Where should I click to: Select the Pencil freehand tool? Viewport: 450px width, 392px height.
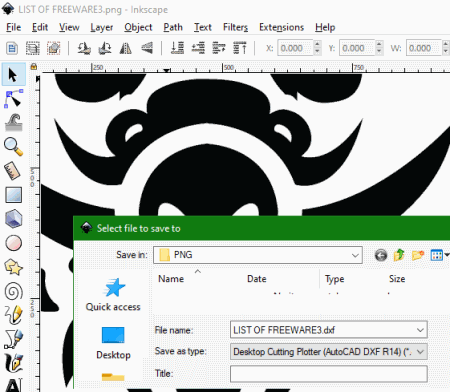point(14,315)
